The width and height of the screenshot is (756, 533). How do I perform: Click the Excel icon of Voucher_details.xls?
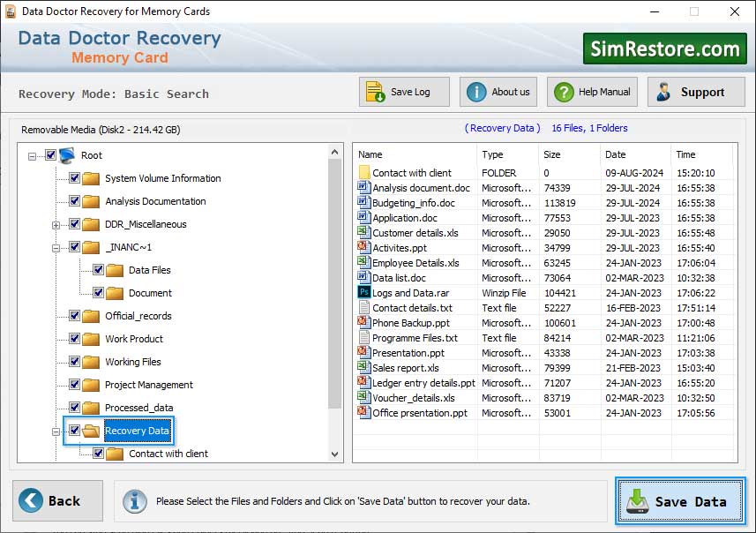pyautogui.click(x=363, y=397)
